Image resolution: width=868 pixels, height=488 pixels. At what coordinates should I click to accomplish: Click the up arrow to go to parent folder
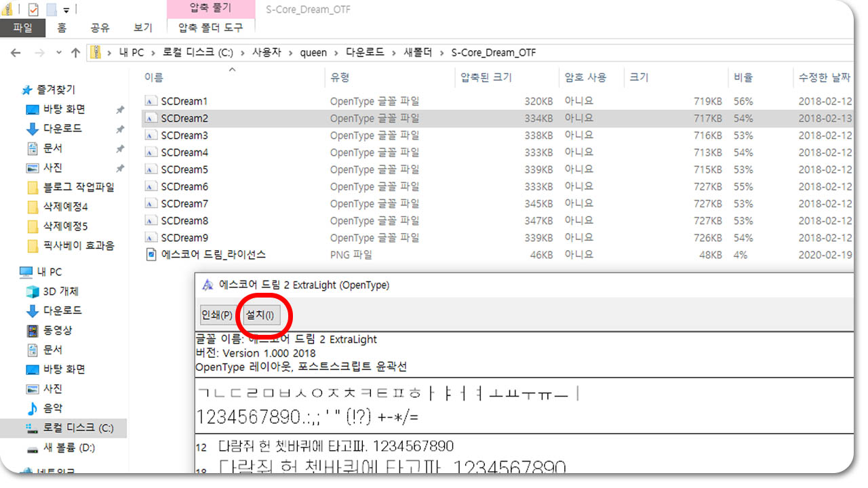coord(76,52)
